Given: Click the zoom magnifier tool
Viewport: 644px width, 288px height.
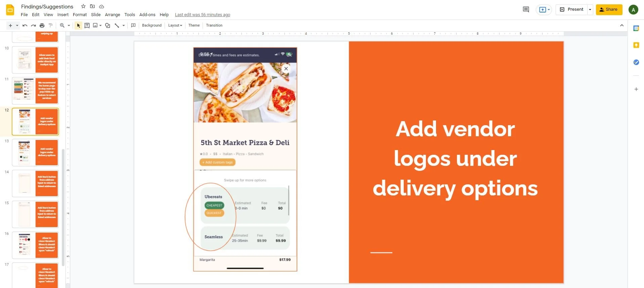Looking at the screenshot, I should coord(62,25).
